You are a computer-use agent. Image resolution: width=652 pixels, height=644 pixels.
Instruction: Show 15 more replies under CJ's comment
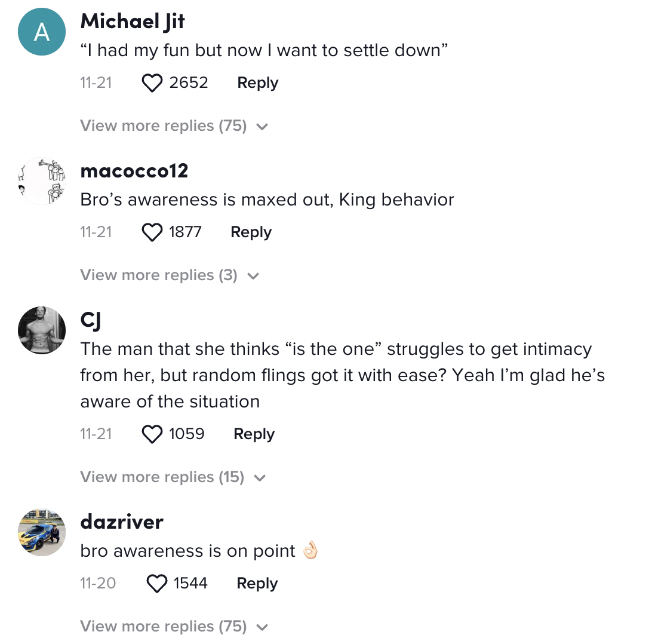[173, 477]
